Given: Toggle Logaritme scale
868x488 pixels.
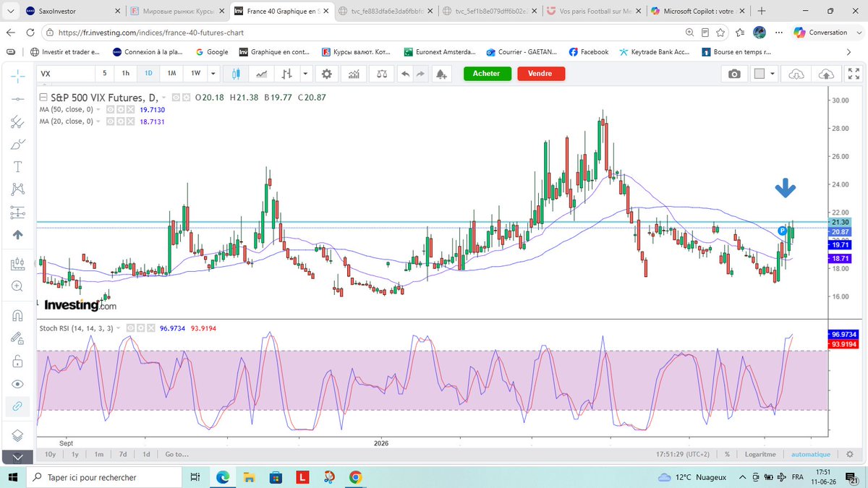Looking at the screenshot, I should tap(759, 454).
